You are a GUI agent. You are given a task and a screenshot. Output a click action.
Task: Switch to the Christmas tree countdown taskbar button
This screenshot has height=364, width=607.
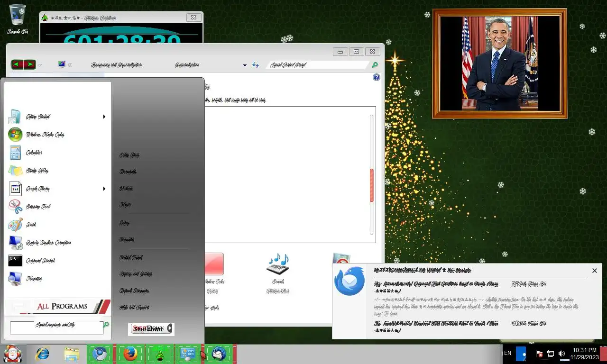click(x=160, y=354)
